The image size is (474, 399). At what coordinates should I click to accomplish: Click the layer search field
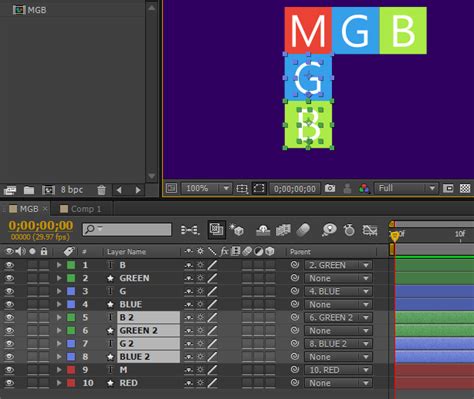coord(127,229)
